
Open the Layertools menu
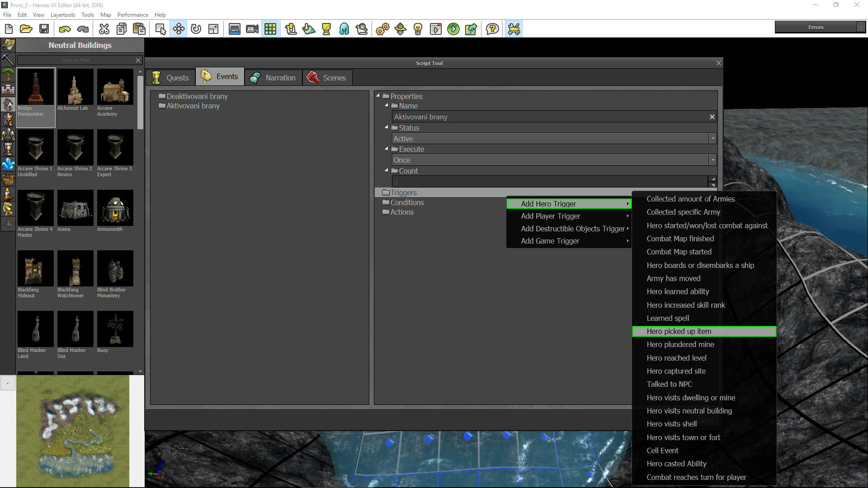63,15
